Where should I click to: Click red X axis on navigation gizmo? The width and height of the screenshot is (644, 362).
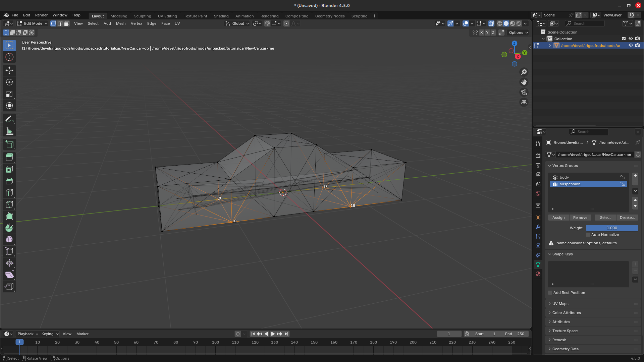tap(518, 57)
